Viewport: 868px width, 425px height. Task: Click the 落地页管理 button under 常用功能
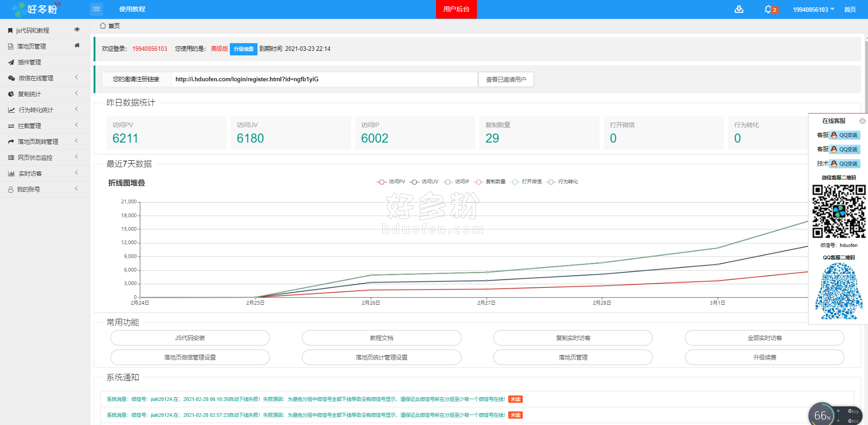[573, 357]
